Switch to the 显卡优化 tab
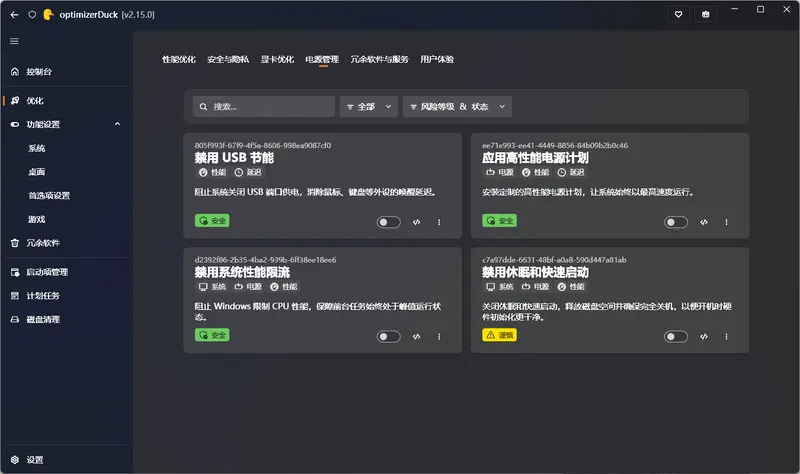800x474 pixels. click(x=277, y=59)
